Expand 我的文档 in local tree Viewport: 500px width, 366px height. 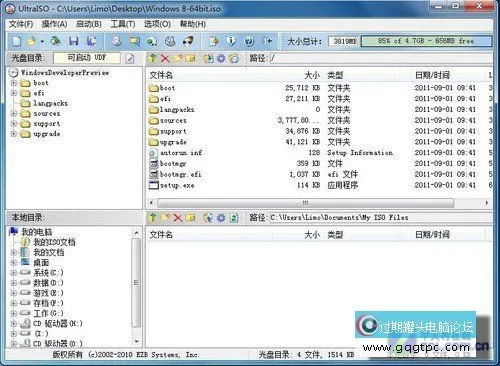point(14,252)
